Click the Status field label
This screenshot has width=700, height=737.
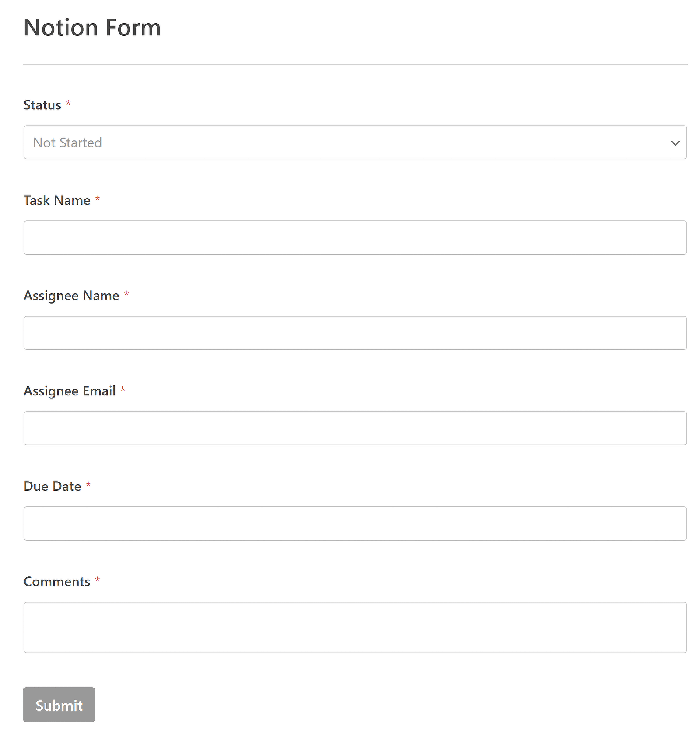tap(42, 105)
